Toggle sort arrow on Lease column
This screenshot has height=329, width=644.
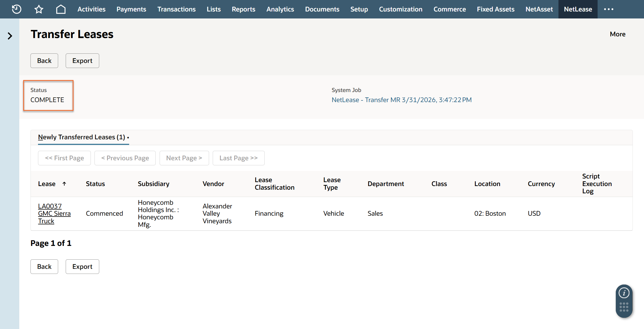pyautogui.click(x=64, y=184)
